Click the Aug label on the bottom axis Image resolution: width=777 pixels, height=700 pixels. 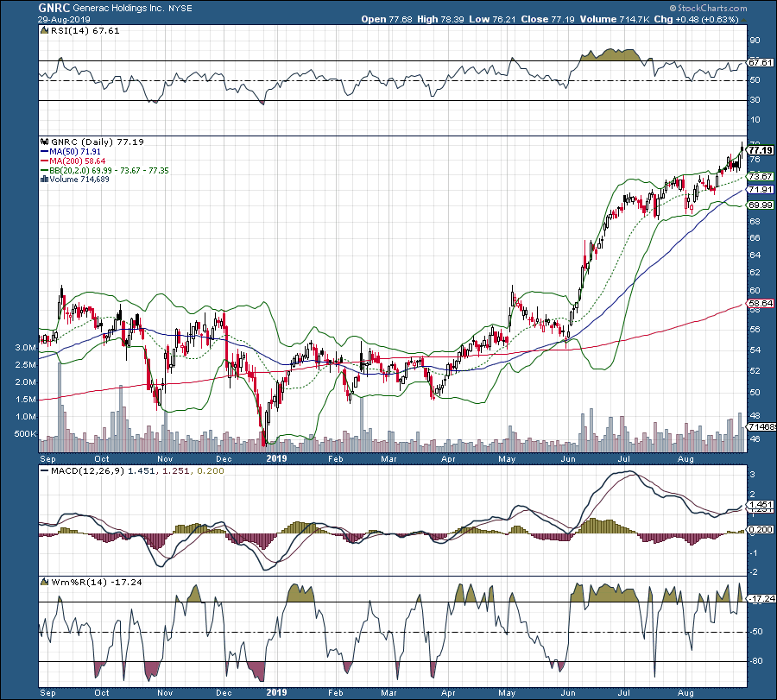685,692
